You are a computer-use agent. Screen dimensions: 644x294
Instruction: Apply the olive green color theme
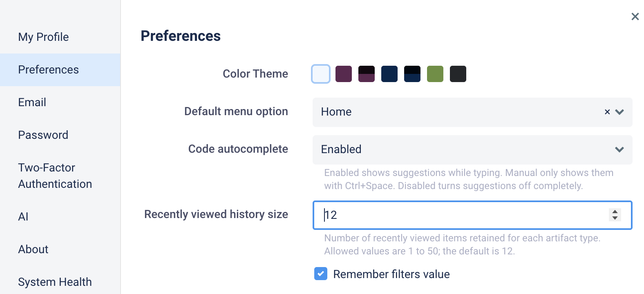[435, 74]
